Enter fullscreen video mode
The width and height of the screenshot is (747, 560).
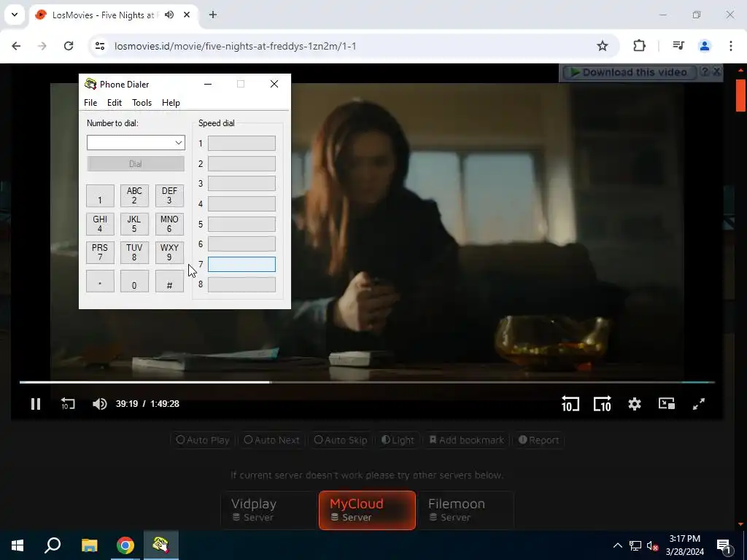(x=698, y=404)
